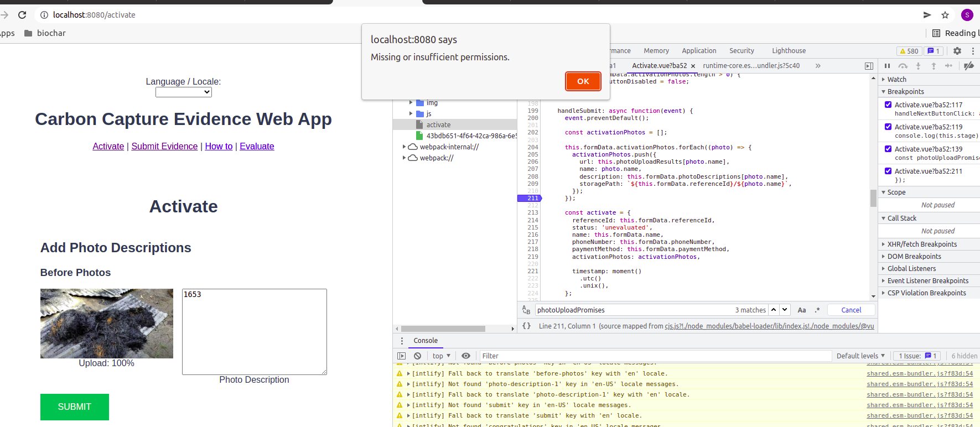Click the Photo Description text area
980x427 pixels.
[255, 332]
